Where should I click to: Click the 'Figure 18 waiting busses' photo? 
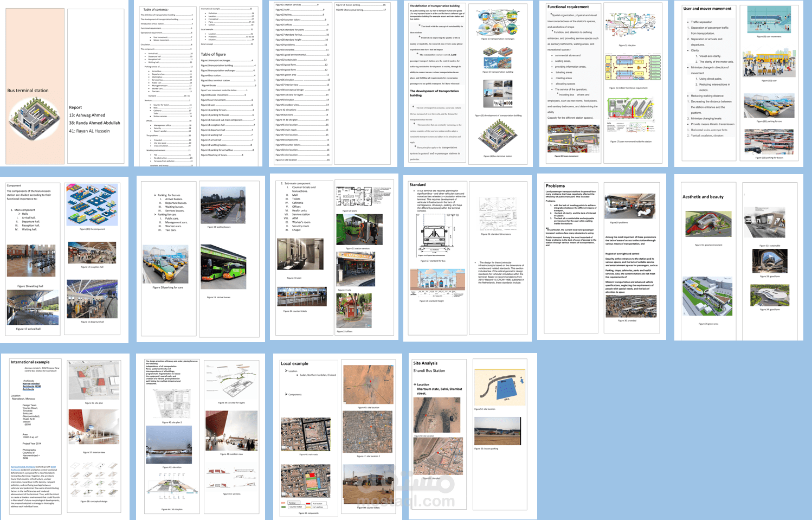coord(223,206)
